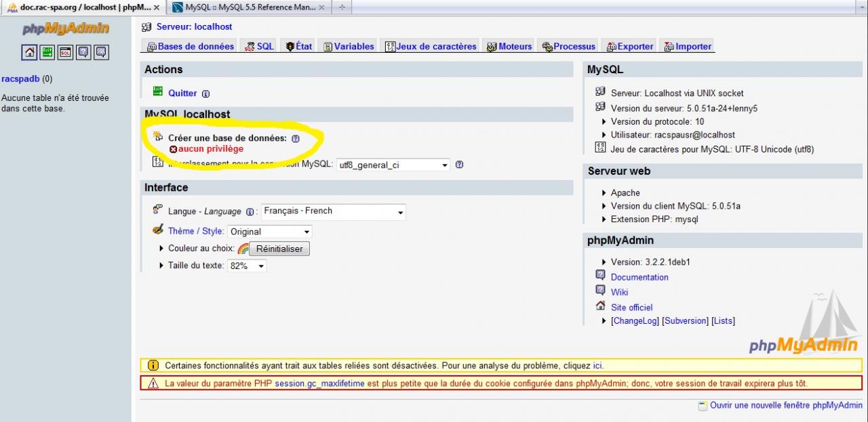Open the ChangeLog link
This screenshot has width=868, height=422.
(x=635, y=321)
